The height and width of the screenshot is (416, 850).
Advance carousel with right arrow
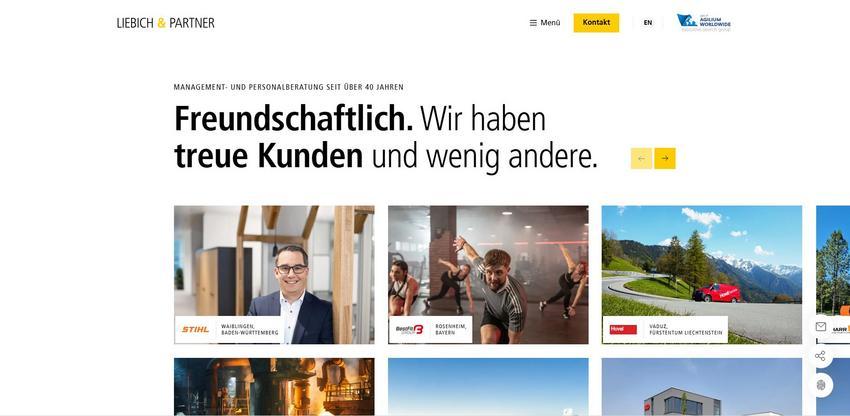coord(665,158)
